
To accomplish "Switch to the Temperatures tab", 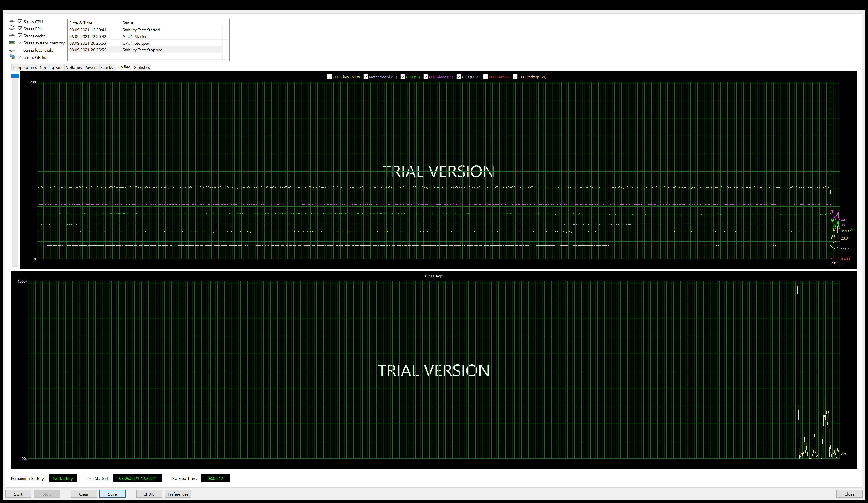I will point(24,67).
